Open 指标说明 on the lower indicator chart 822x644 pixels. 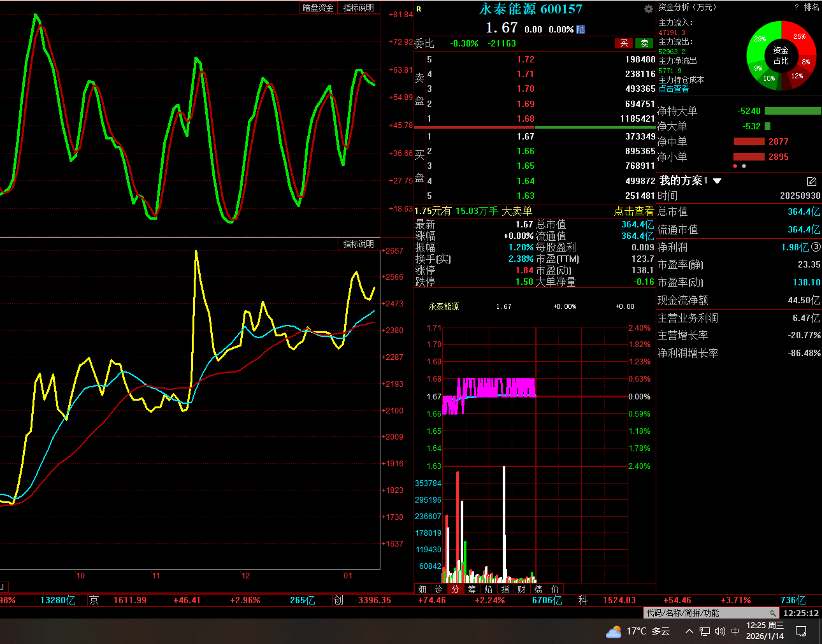point(358,244)
